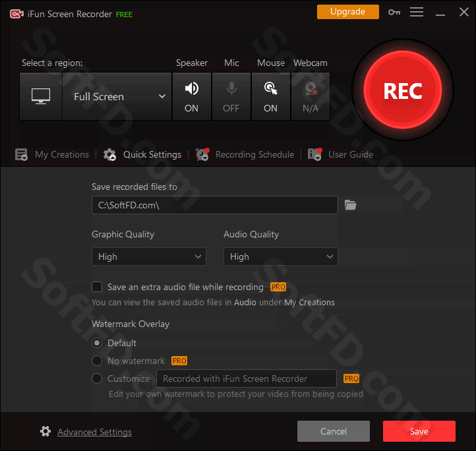Enable Save an extra audio file checkbox
476x451 pixels.
pyautogui.click(x=97, y=287)
